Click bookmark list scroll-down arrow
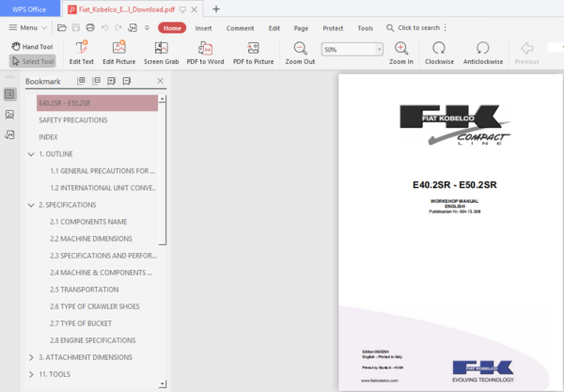Image resolution: width=564 pixels, height=392 pixels. [x=163, y=384]
